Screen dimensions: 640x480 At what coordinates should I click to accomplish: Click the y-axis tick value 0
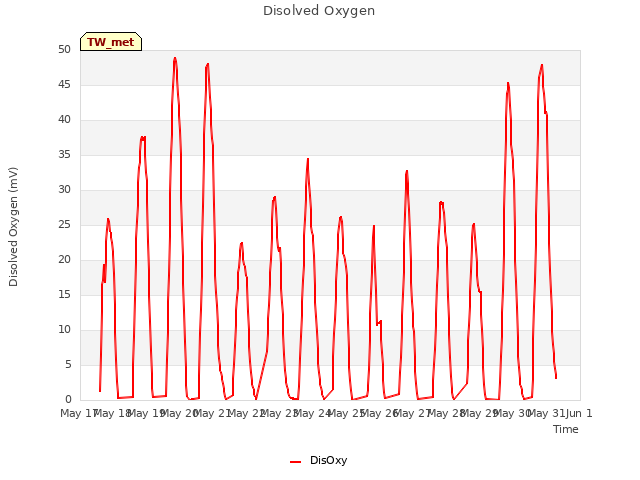pyautogui.click(x=68, y=400)
